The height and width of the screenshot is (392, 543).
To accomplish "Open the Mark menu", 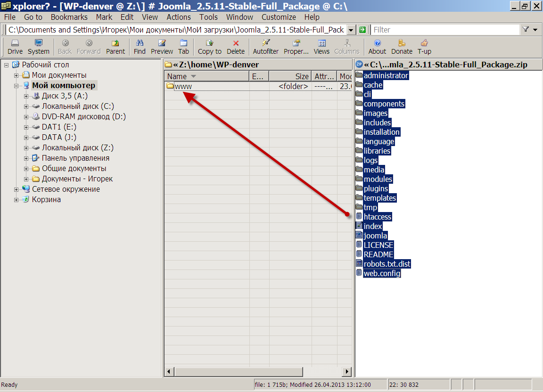I will point(104,17).
